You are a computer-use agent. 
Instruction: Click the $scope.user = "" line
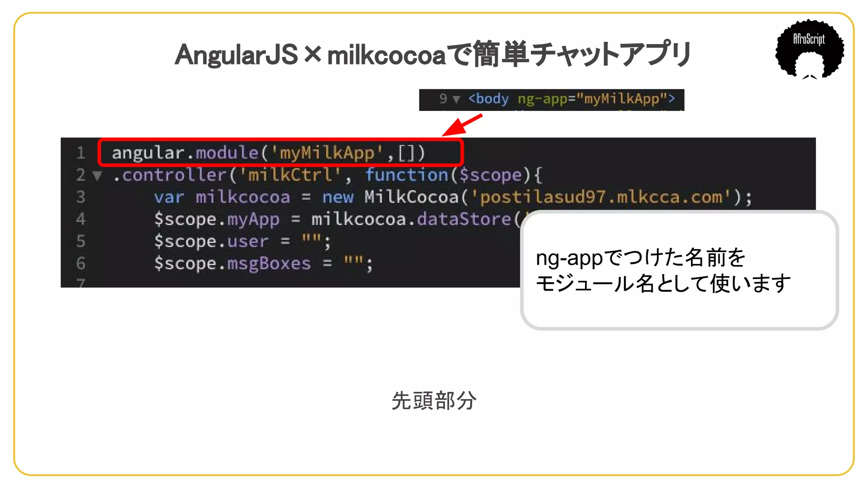(x=242, y=241)
